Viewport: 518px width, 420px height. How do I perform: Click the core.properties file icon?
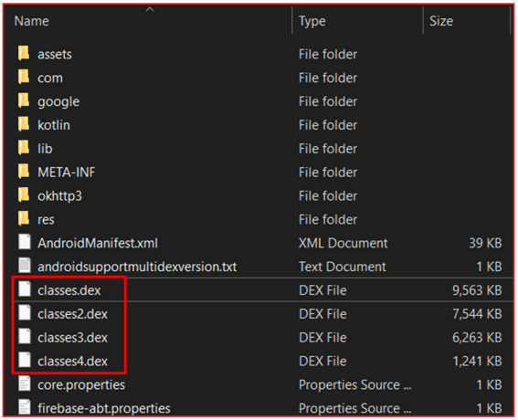[x=25, y=384]
